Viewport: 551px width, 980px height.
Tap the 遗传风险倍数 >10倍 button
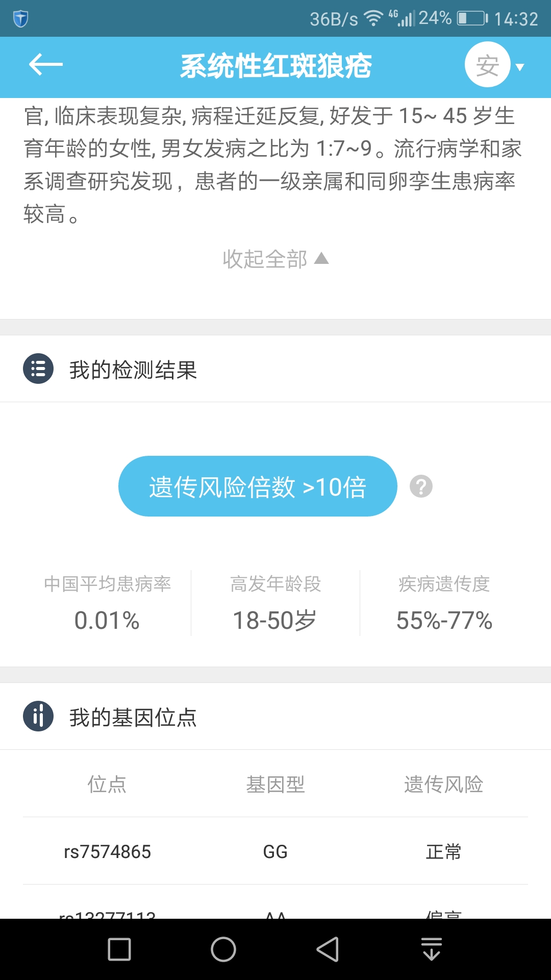click(258, 486)
